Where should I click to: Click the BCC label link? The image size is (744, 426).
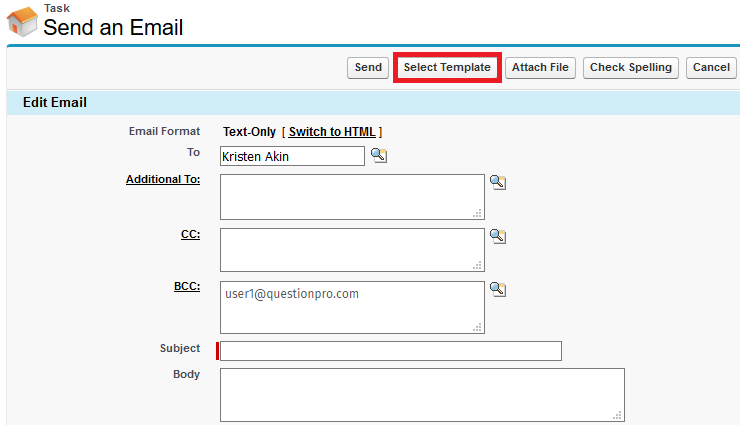186,287
